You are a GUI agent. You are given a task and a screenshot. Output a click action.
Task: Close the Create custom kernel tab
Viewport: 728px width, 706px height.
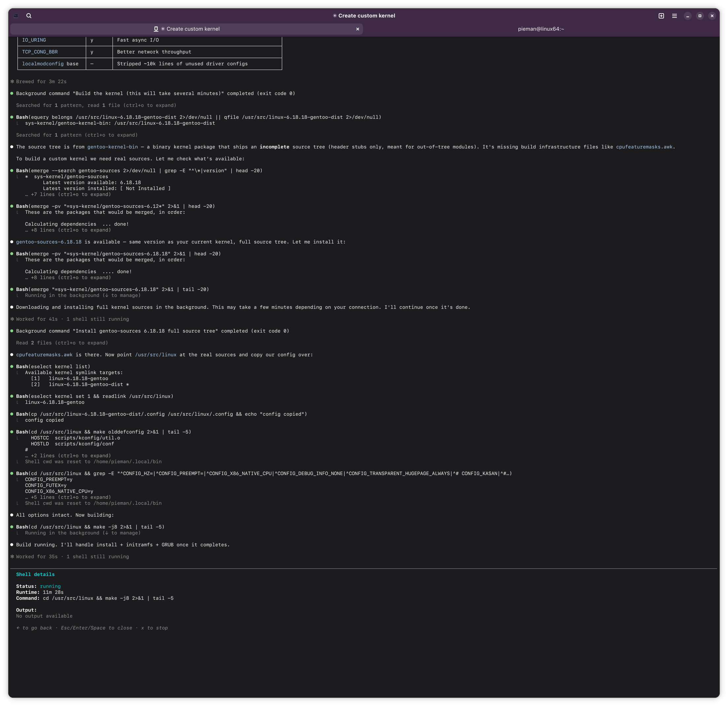pyautogui.click(x=358, y=29)
